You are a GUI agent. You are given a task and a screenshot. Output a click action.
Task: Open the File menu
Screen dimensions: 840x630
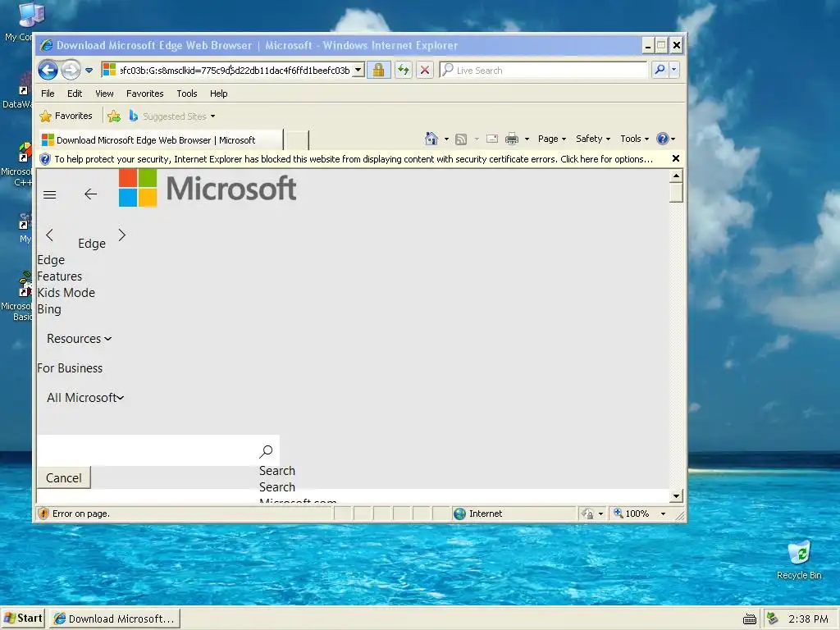pyautogui.click(x=48, y=94)
